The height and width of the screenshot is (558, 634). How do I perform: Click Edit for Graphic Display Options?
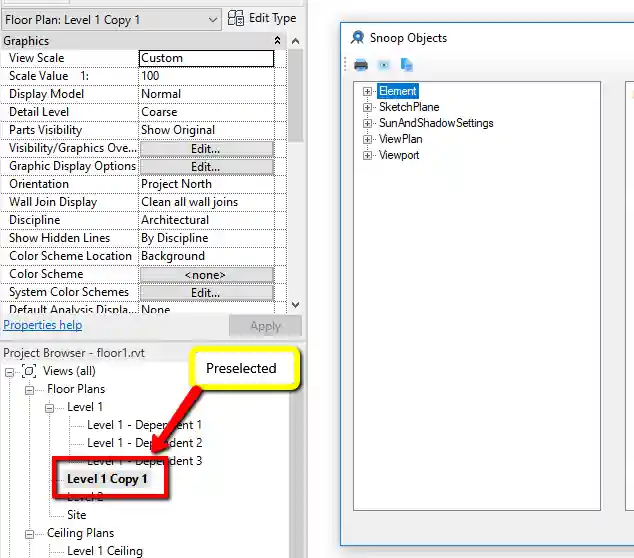206,166
